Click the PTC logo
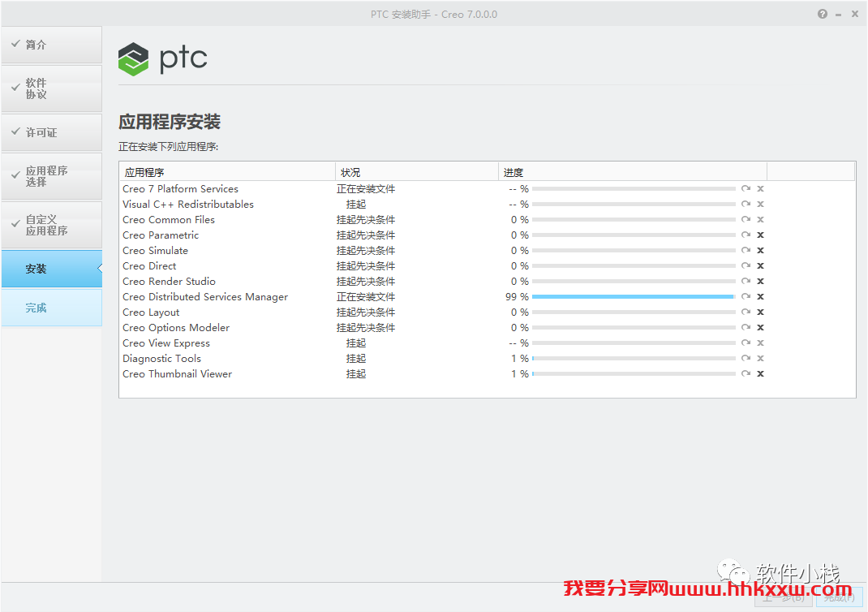This screenshot has width=868, height=612. click(x=163, y=58)
